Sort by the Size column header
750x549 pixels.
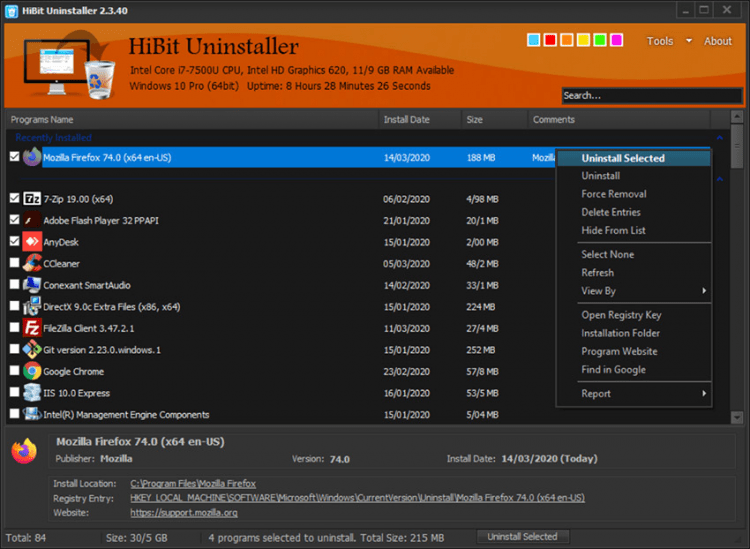(495, 120)
